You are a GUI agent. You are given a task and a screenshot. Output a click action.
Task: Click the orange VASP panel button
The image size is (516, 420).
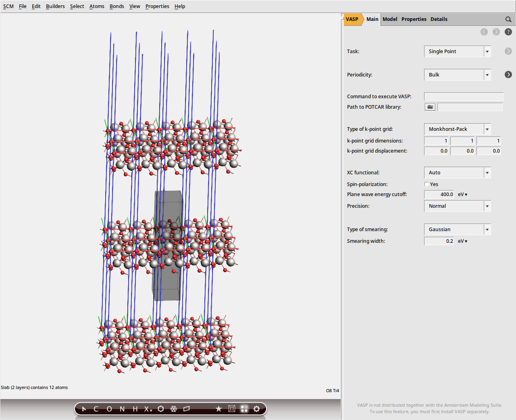click(352, 19)
